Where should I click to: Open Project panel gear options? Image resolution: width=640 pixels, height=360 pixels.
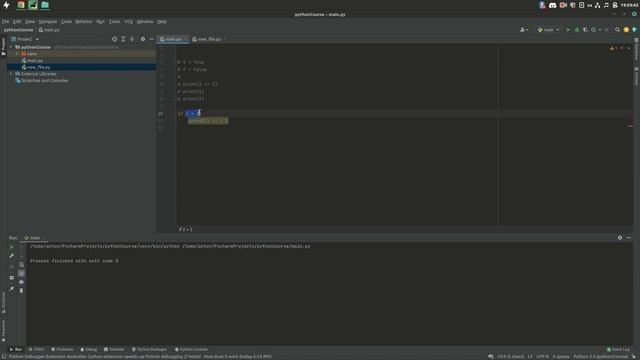[x=143, y=39]
